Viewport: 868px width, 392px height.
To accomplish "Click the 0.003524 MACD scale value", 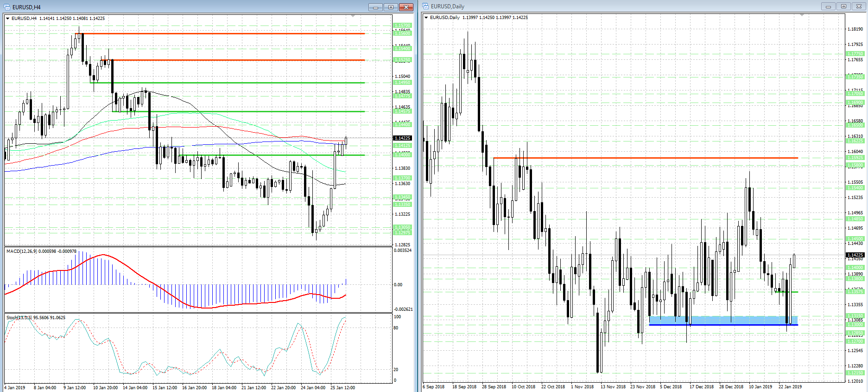I will pos(402,251).
